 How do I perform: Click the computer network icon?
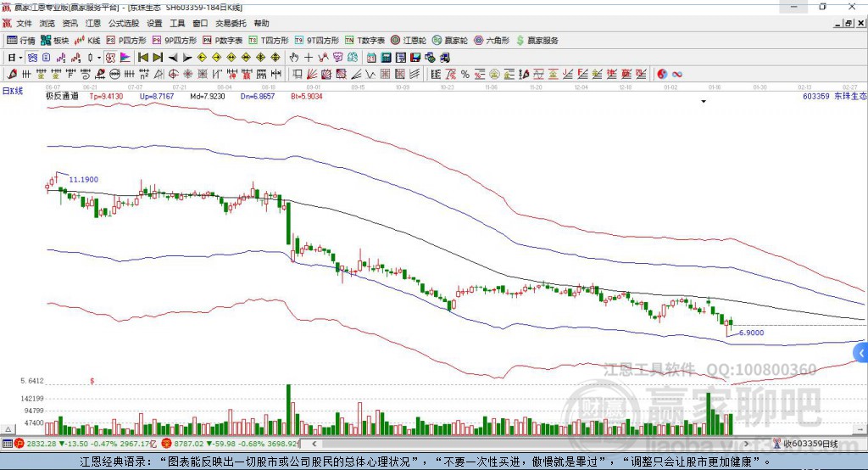430,58
